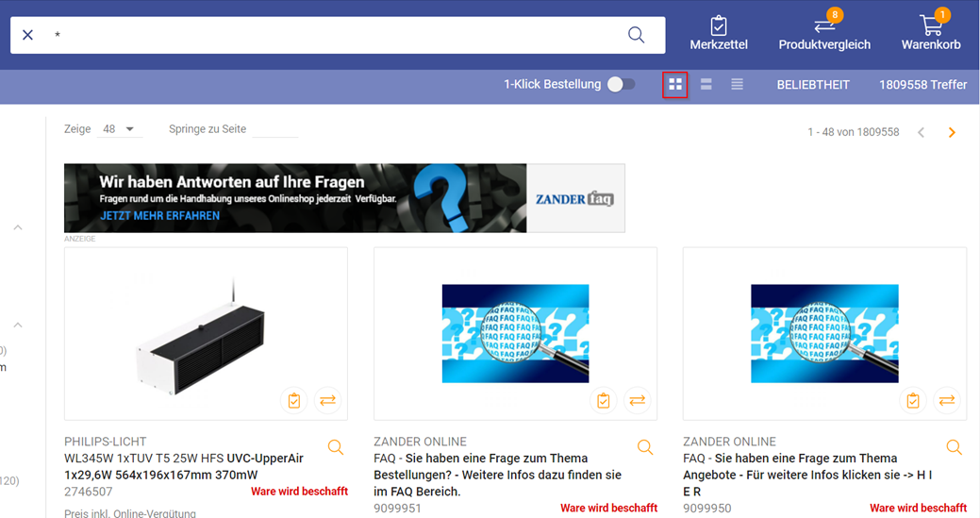Click the Springe zu Seite input
The height and width of the screenshot is (518, 980).
click(x=274, y=129)
